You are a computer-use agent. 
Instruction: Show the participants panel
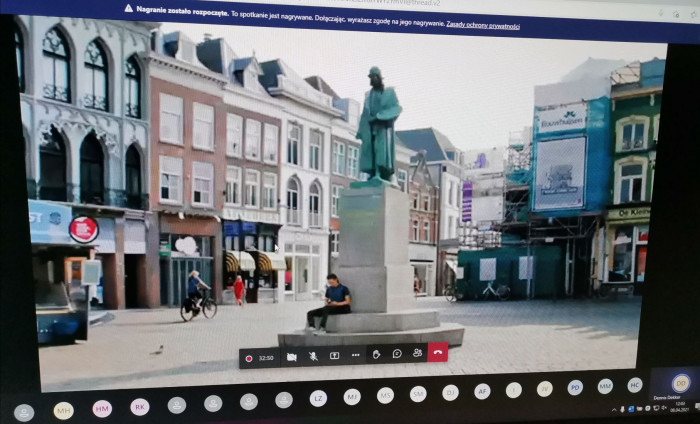pos(417,353)
